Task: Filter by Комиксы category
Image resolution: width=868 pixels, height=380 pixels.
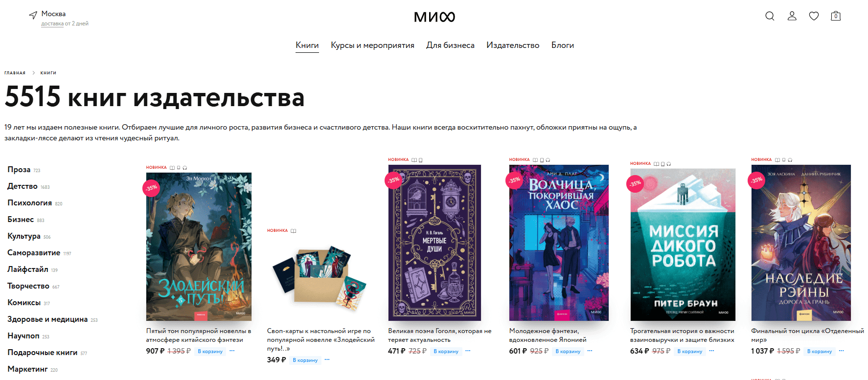Action: coord(24,302)
